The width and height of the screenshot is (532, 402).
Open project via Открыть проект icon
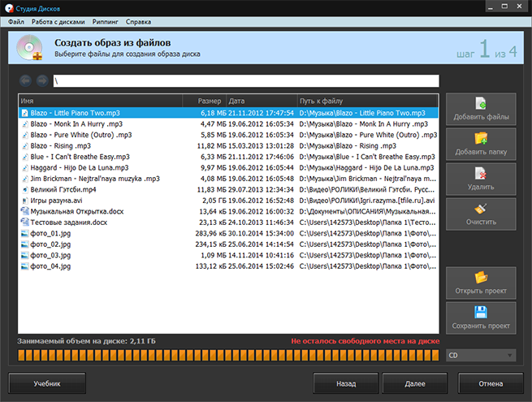click(480, 279)
